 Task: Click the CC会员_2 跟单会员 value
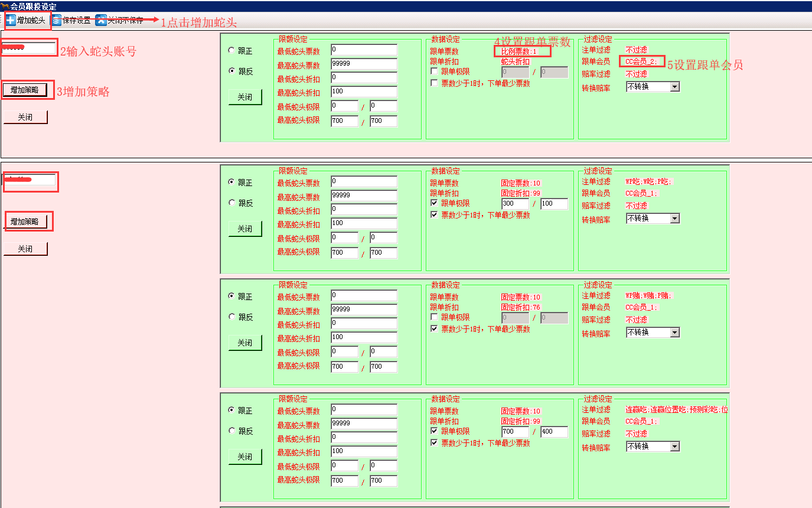pos(641,61)
